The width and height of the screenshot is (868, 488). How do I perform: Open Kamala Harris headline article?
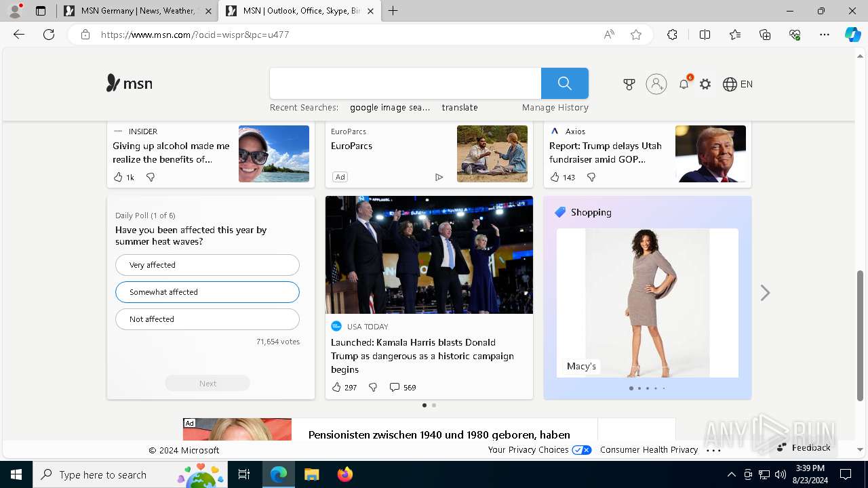click(422, 356)
